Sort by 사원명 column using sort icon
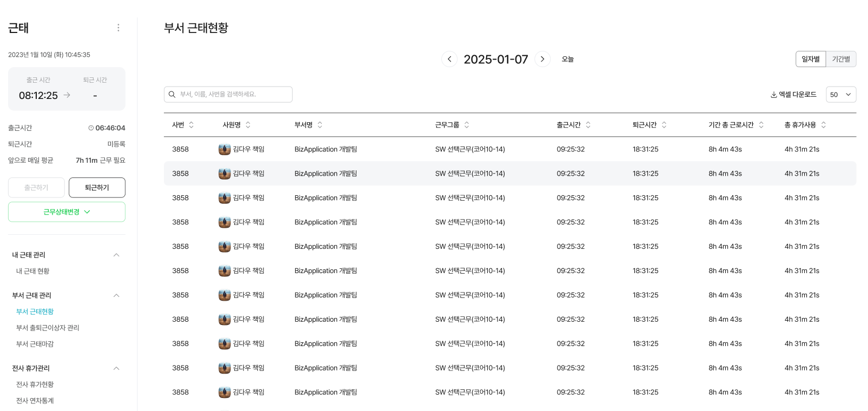The width and height of the screenshot is (868, 411). (x=248, y=125)
